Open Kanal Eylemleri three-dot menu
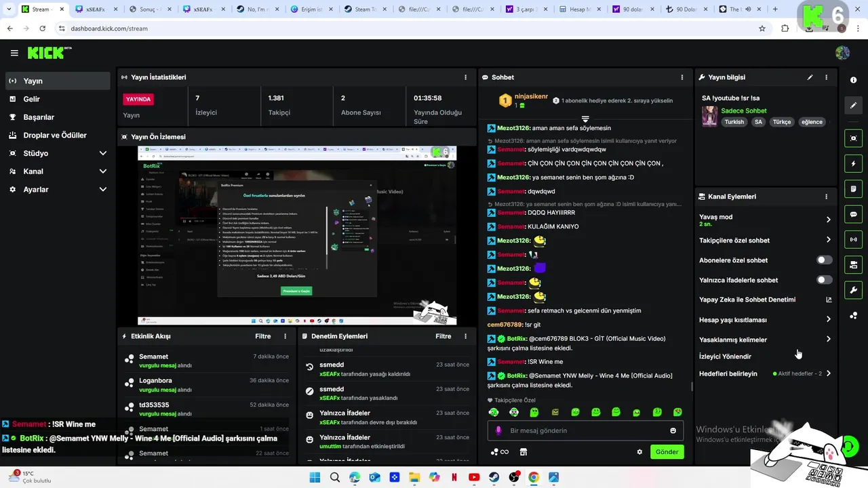The width and height of the screenshot is (868, 488). [x=826, y=197]
